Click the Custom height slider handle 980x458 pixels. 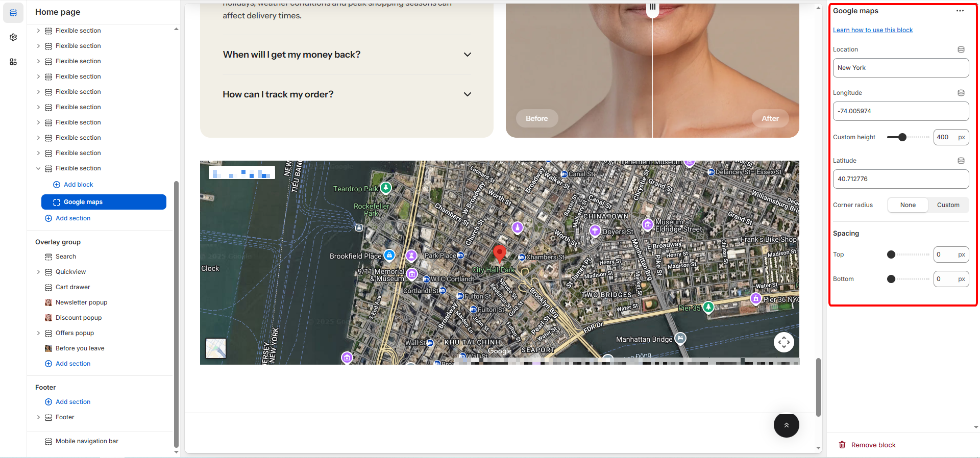[902, 137]
